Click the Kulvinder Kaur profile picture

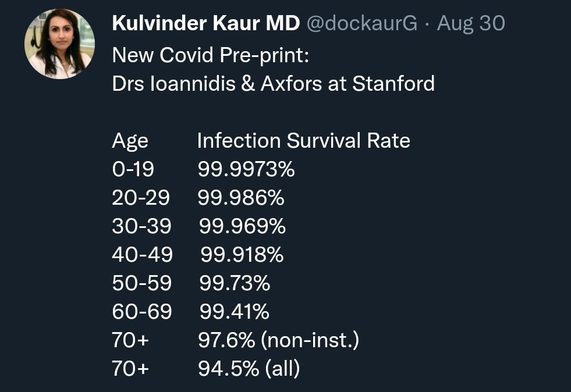coord(59,44)
